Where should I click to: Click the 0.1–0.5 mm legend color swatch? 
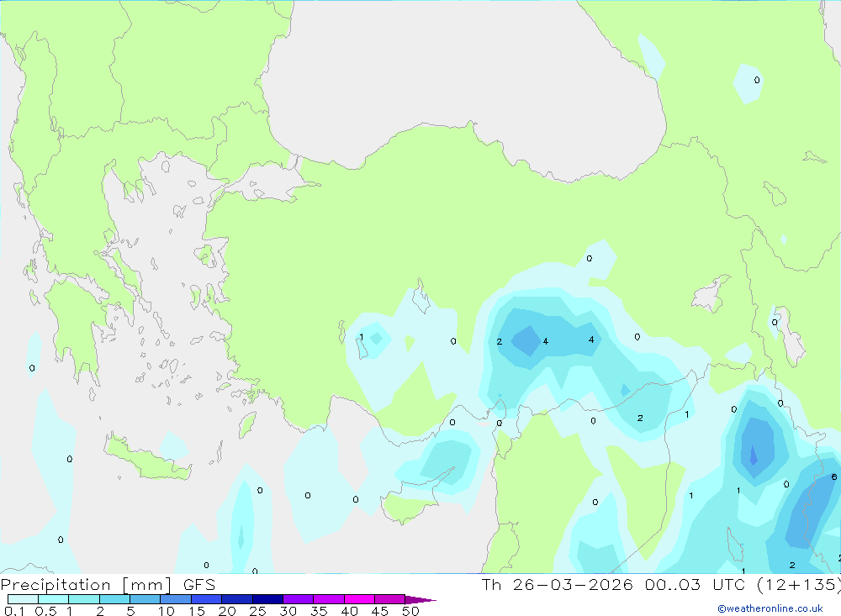click(23, 599)
